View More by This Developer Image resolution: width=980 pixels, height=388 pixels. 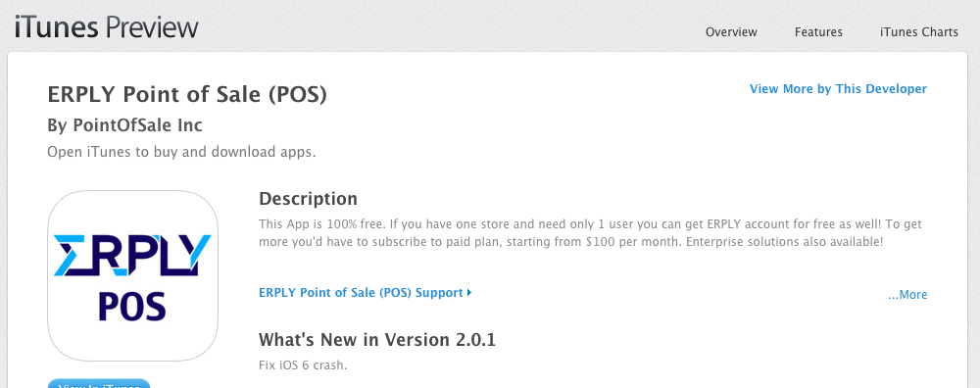click(838, 89)
